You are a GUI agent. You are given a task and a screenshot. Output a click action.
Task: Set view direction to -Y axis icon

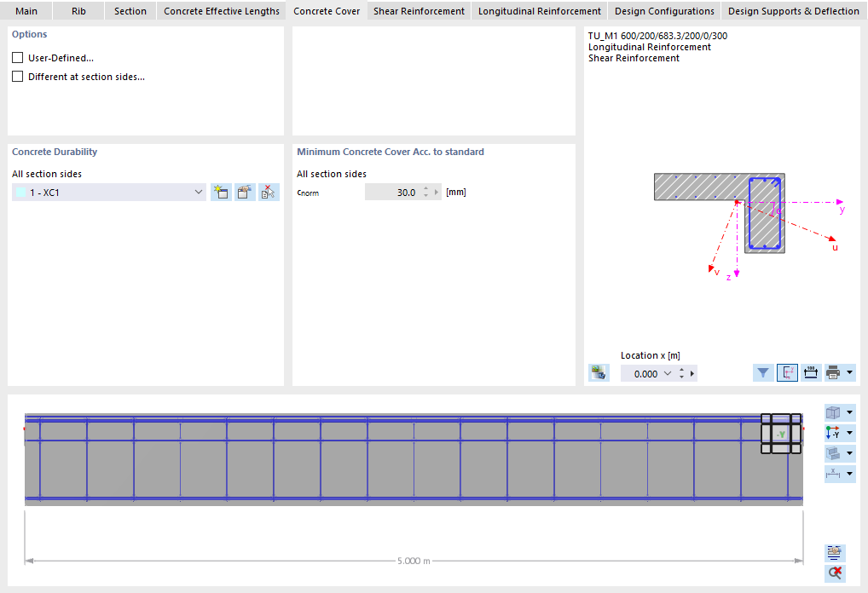tap(833, 433)
